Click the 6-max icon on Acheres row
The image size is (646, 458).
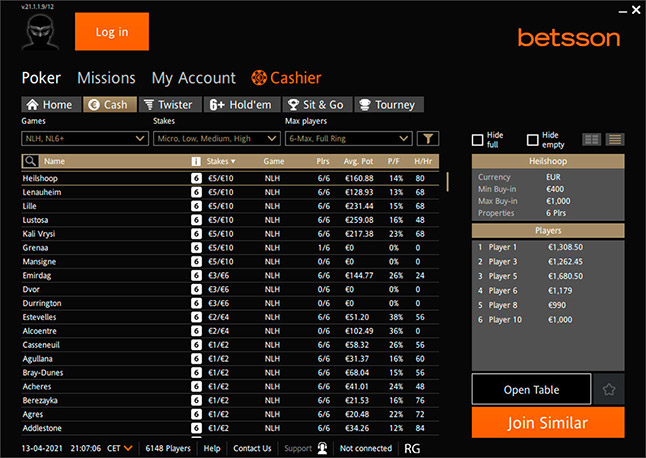coord(197,386)
